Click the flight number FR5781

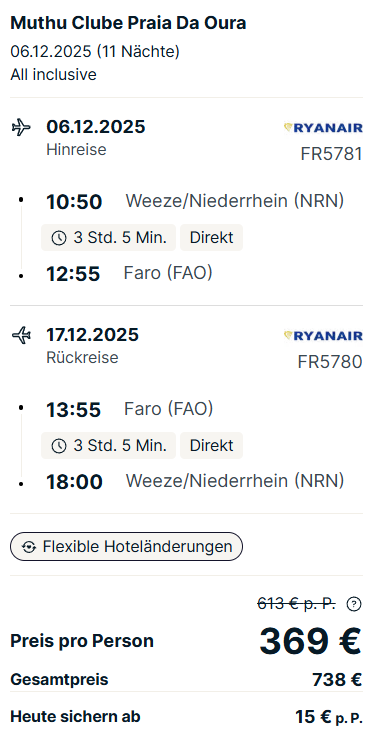coord(332,154)
